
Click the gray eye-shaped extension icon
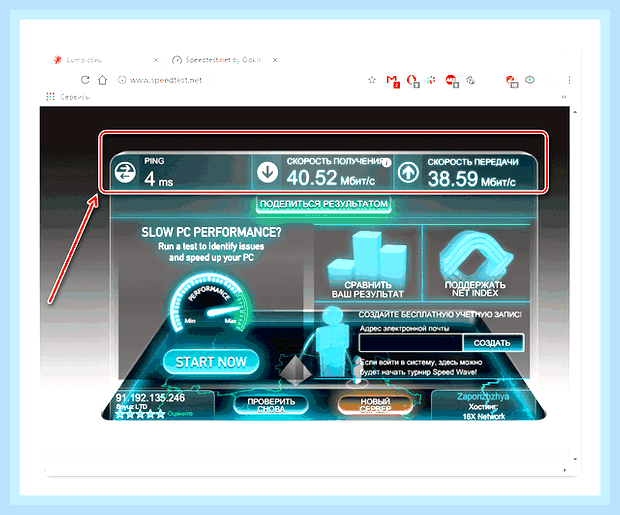(x=530, y=80)
